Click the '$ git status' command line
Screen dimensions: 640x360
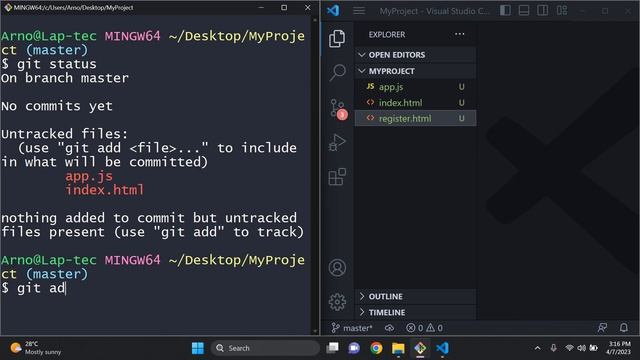pos(49,64)
